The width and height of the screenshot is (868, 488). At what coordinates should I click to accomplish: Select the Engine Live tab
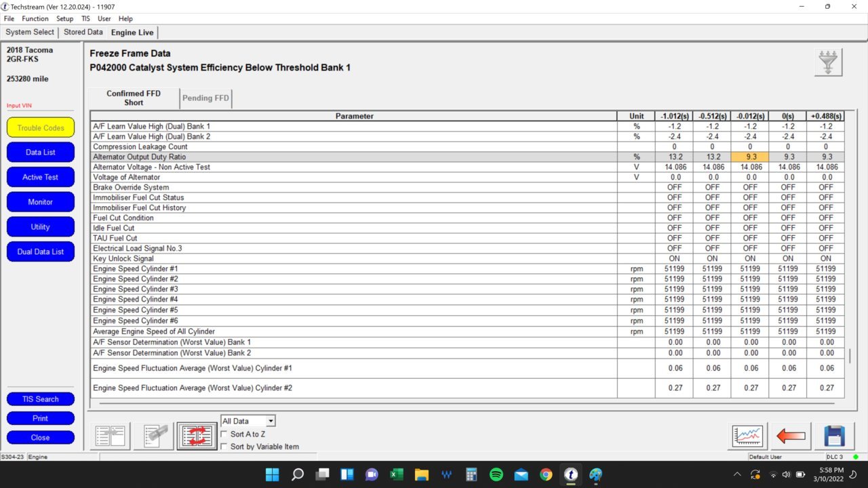132,33
